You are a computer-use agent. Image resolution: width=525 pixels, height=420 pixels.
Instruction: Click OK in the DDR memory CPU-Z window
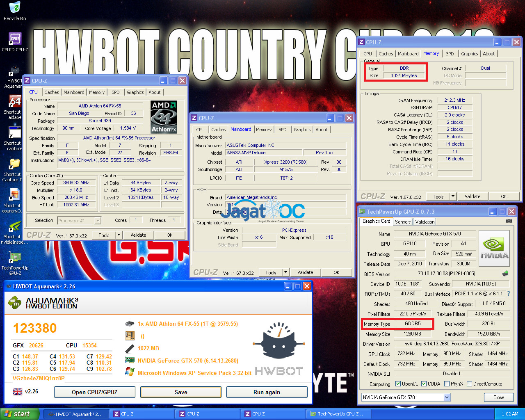click(x=504, y=196)
